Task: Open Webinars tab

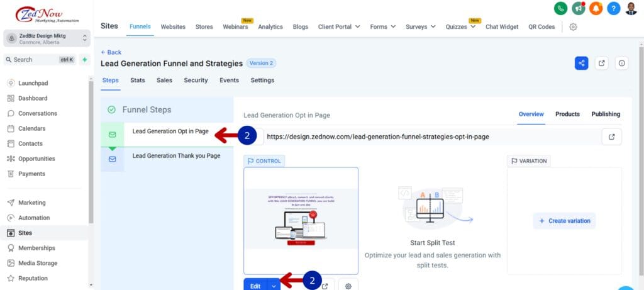Action: 235,26
